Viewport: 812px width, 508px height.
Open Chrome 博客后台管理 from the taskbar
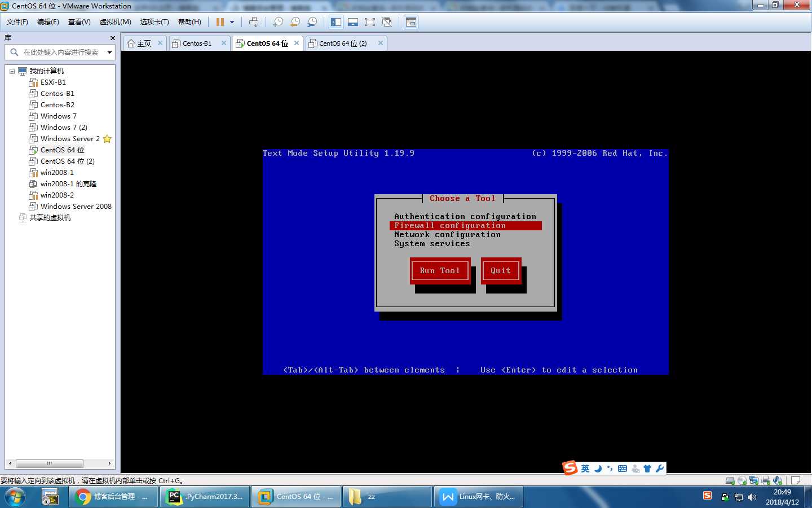(113, 497)
